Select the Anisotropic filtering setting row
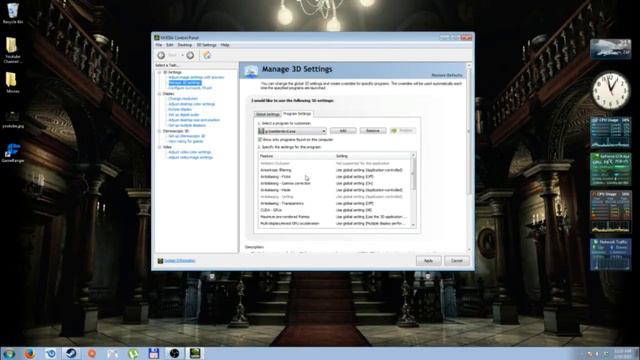The image size is (640, 360). pyautogui.click(x=334, y=170)
